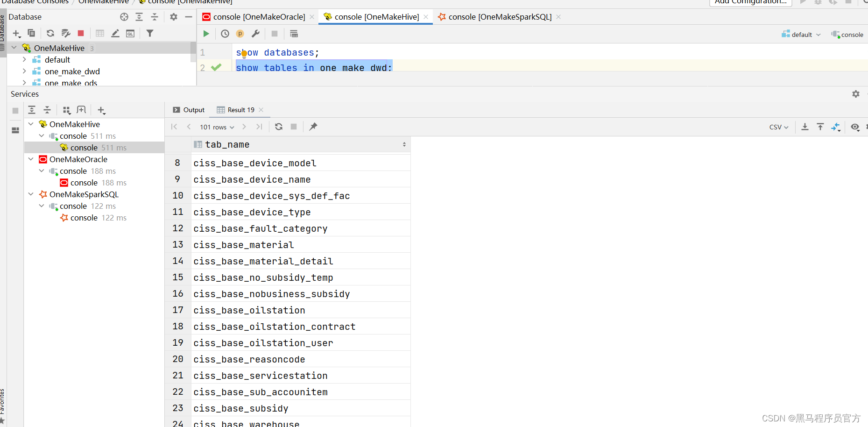Switch to console [OneMakeSparkSQL] tab
868x427 pixels.
coord(500,17)
